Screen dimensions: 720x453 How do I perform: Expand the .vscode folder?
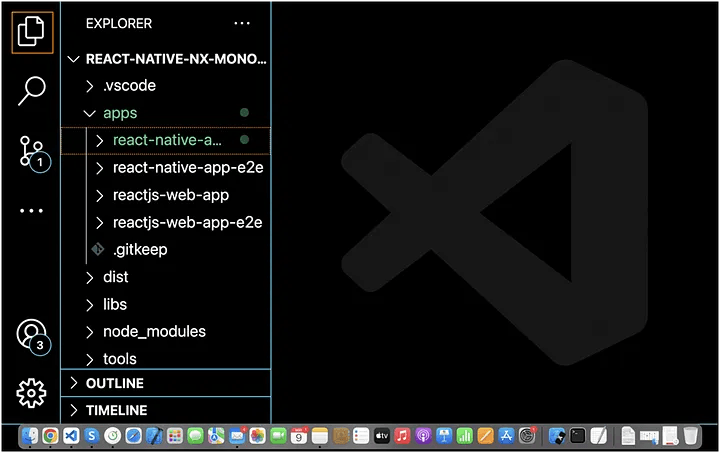point(166,86)
